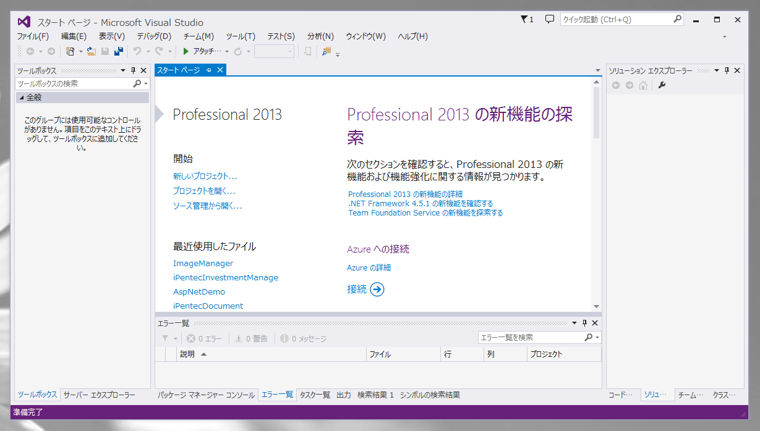Click the error list search magnifier icon
The height and width of the screenshot is (431, 760).
coord(589,337)
